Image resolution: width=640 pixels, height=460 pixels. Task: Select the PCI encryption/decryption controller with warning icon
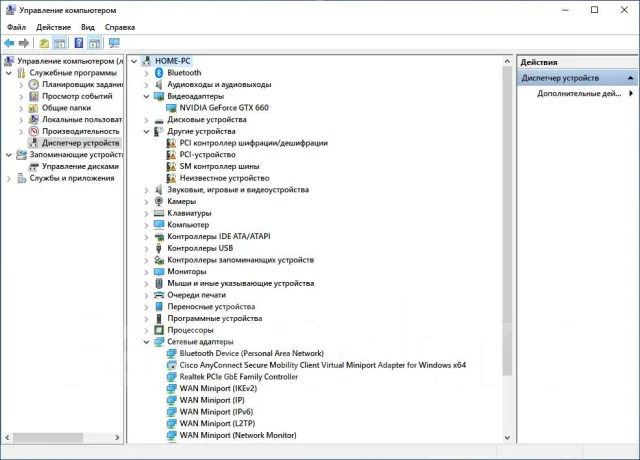coord(253,143)
